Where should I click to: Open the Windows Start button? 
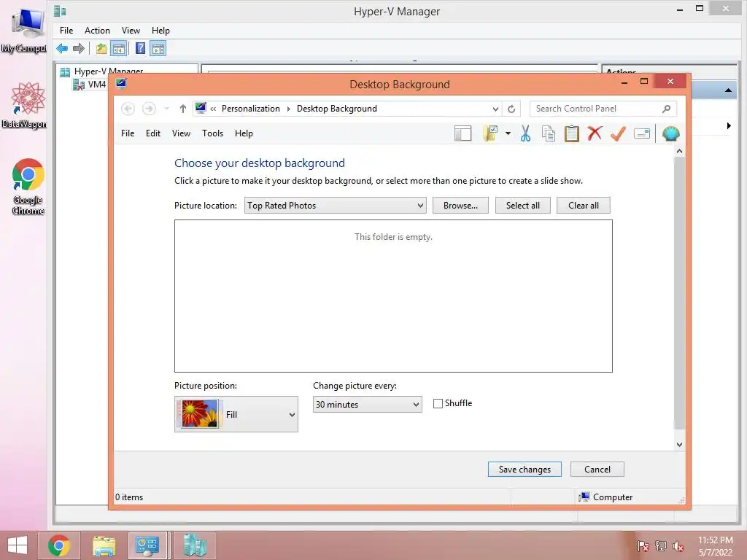pos(18,545)
